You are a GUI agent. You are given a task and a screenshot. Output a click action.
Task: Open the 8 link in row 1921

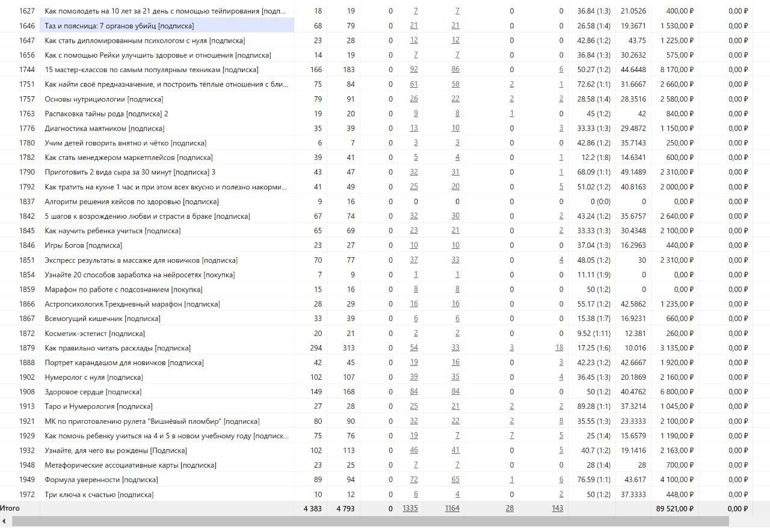561,421
